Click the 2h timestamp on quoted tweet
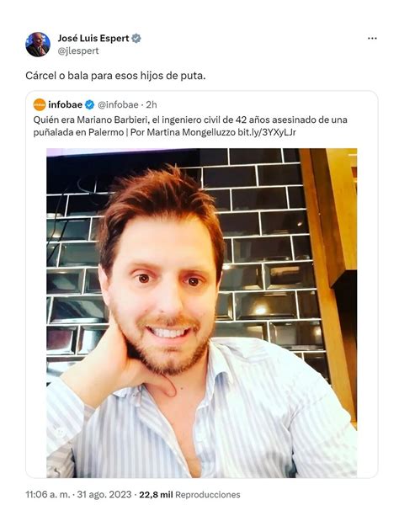 (152, 105)
